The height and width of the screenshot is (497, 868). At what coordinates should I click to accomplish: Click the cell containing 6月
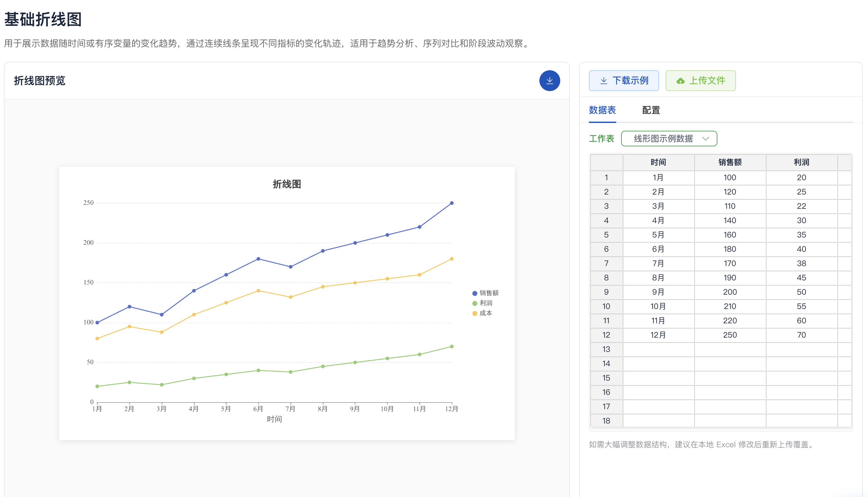(x=658, y=249)
